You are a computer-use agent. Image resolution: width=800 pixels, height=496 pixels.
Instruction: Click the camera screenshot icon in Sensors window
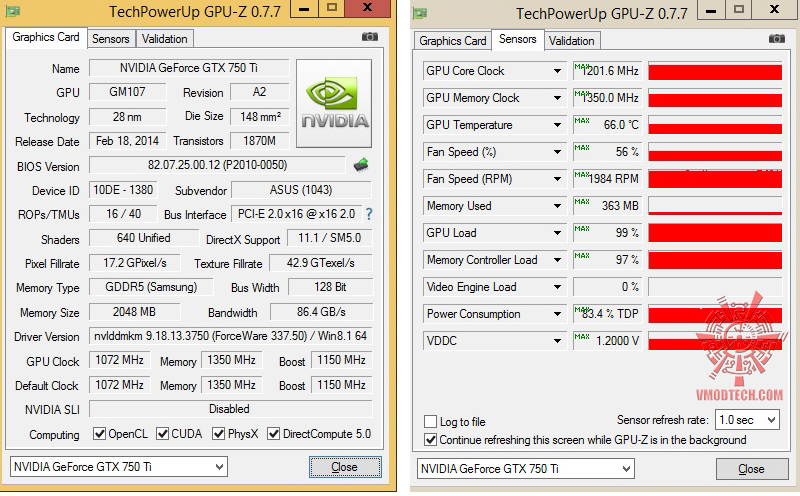pos(777,39)
